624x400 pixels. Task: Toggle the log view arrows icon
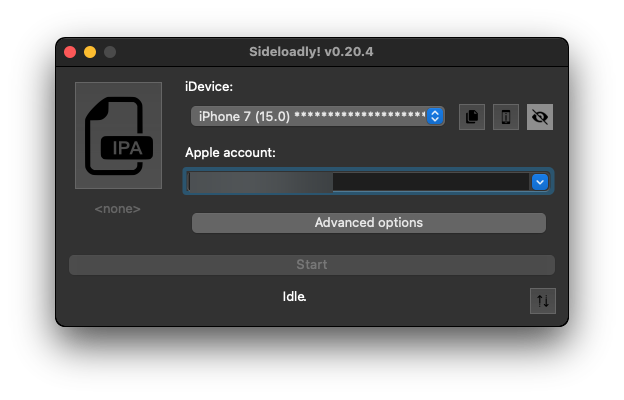(x=543, y=301)
